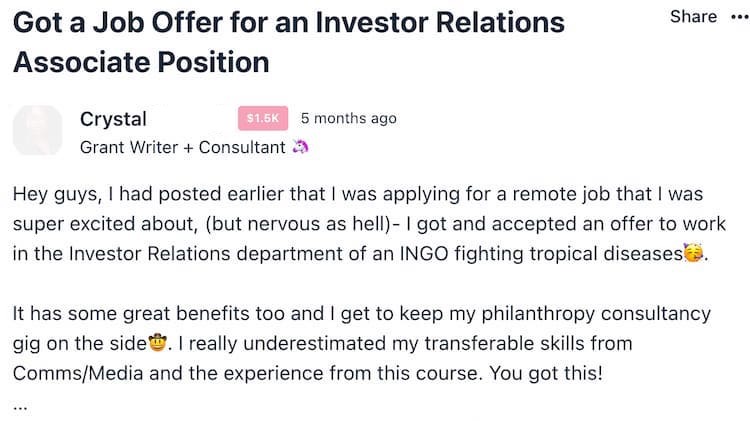Click the paragraph starting "Hey guys"
Image resolution: width=750 pixels, height=421 pixels.
click(x=360, y=222)
